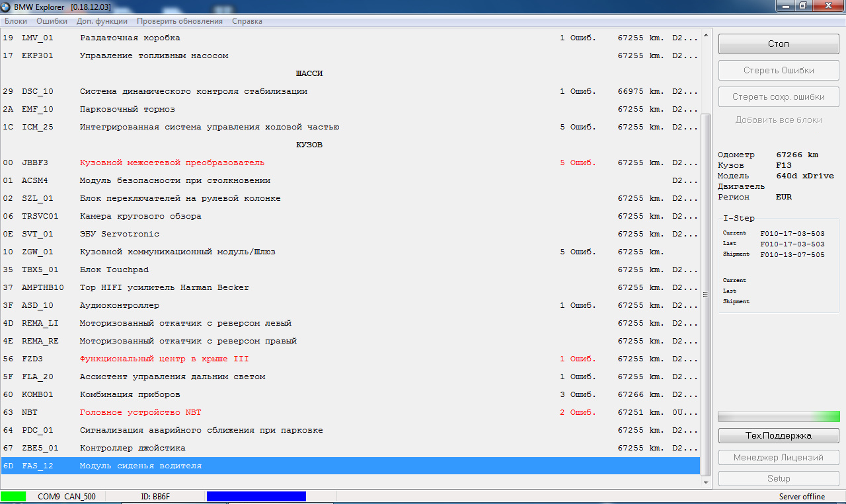Click the blue status bar indicator
Viewport: 846px width, 504px height.
click(256, 496)
